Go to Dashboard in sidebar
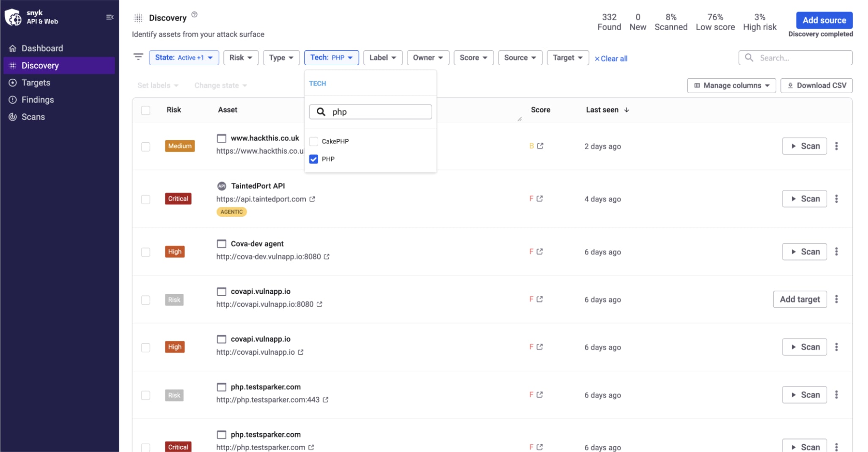This screenshot has width=868, height=452. (x=59, y=48)
